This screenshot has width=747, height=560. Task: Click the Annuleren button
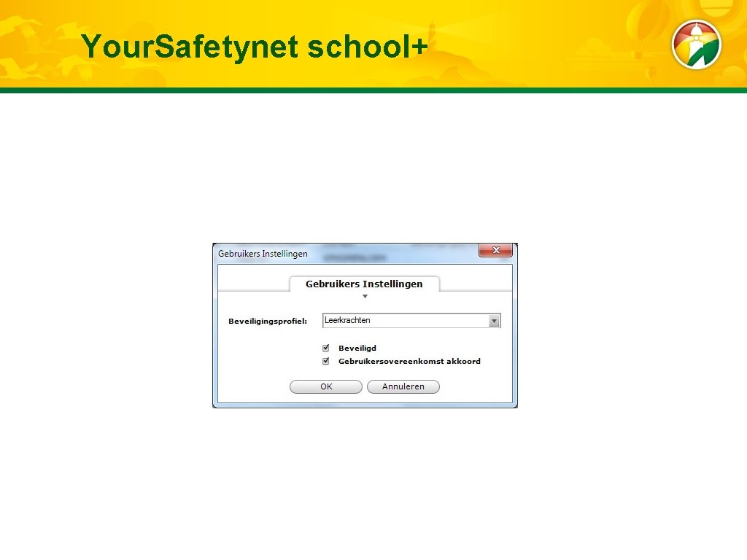tap(403, 386)
